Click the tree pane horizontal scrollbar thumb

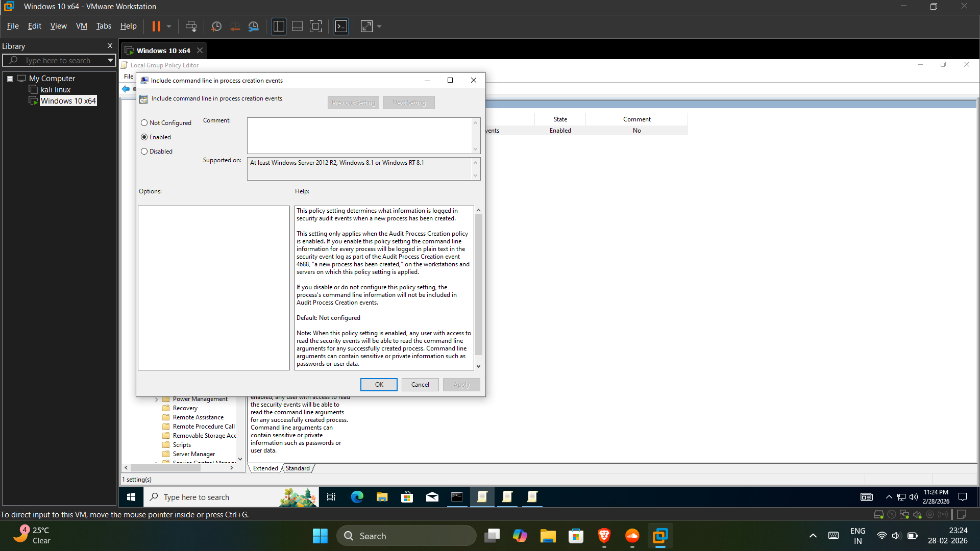coord(166,467)
